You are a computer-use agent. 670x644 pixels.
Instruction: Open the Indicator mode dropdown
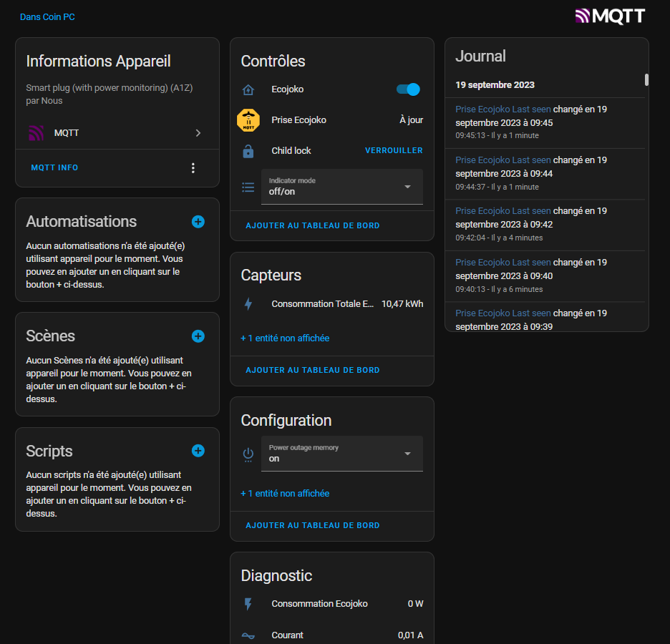[x=342, y=187]
